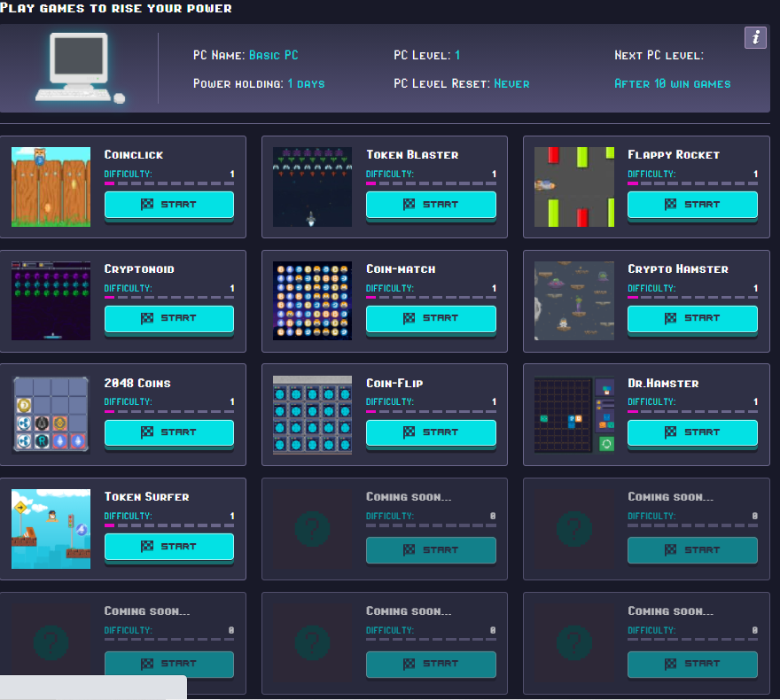This screenshot has height=700, width=780.
Task: Click the checkered flag icon on Dr.Hamster
Action: click(671, 432)
